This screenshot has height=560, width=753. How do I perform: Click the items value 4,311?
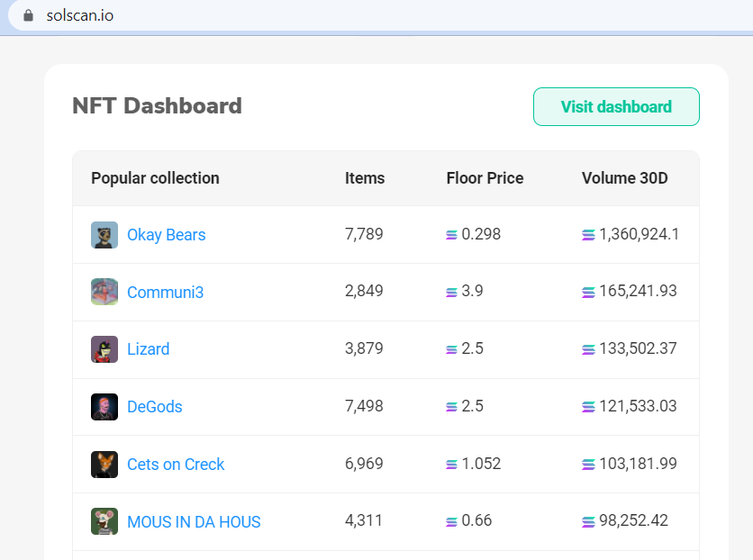(364, 520)
